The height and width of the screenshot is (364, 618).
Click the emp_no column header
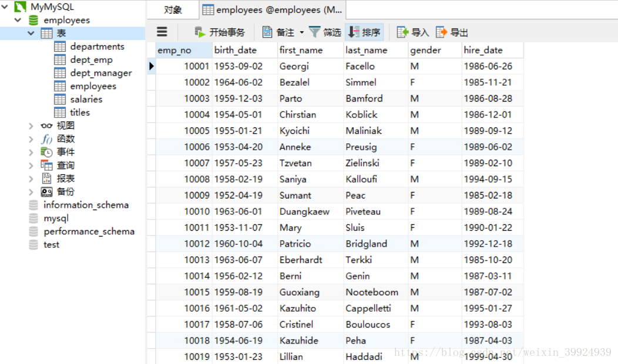(184, 50)
